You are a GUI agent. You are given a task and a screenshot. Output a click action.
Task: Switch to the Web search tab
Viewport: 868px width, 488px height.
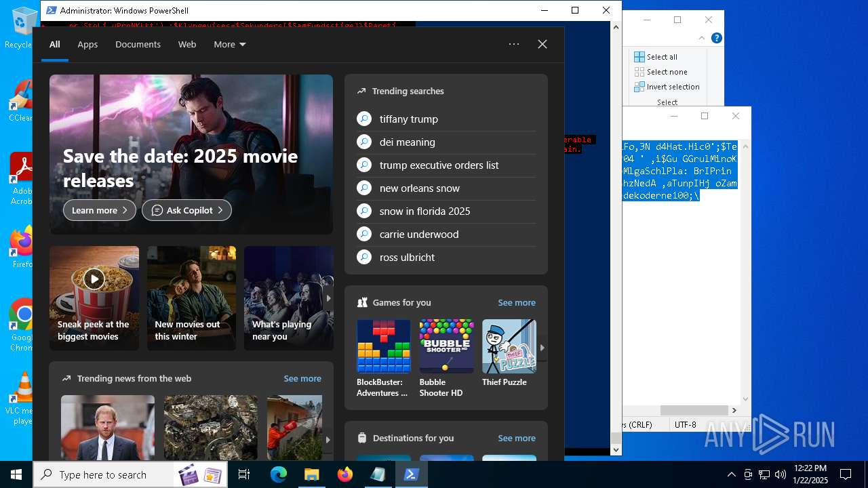pos(187,44)
